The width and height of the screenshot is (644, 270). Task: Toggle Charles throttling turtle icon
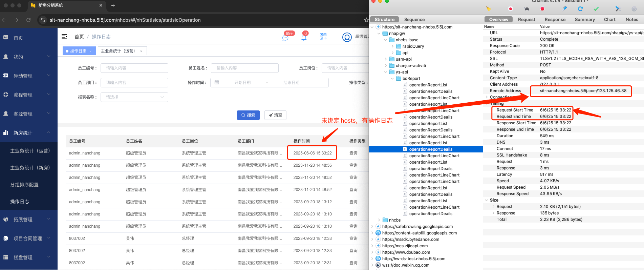tap(527, 9)
